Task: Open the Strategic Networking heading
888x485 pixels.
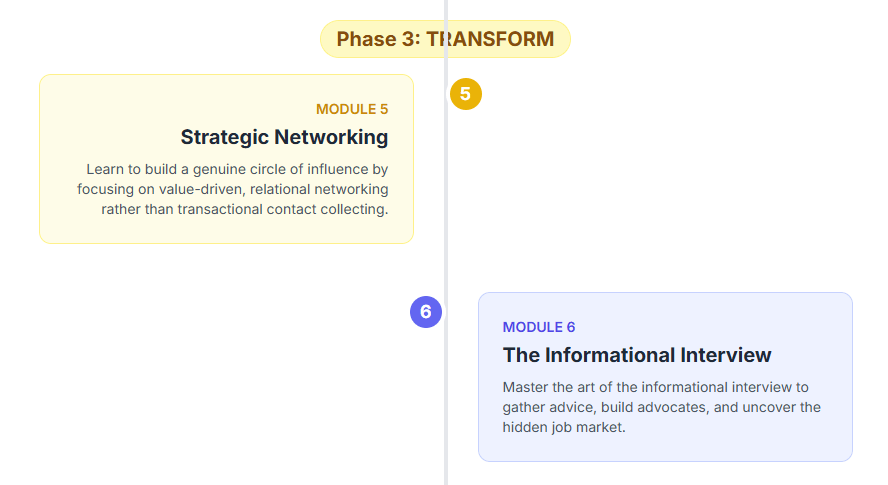Action: tap(284, 137)
